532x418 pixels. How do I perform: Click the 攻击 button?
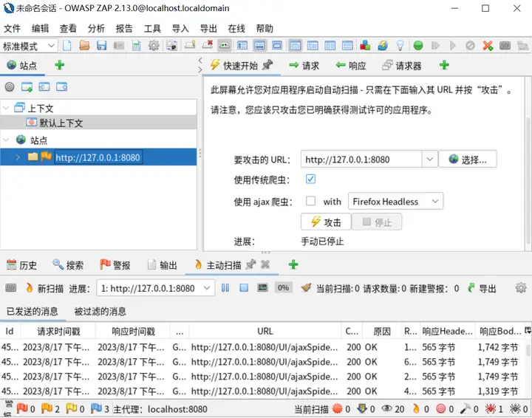tap(326, 222)
